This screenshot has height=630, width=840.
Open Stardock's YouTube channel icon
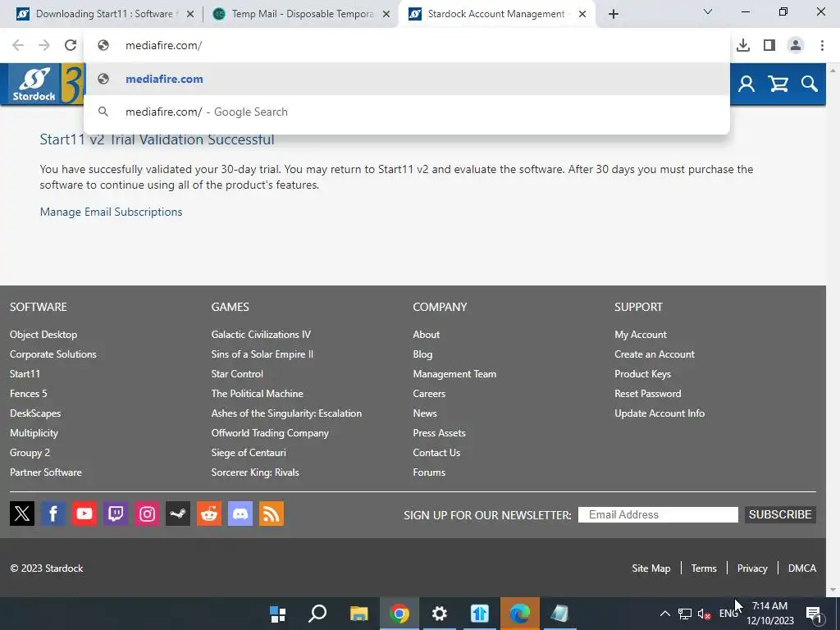pyautogui.click(x=84, y=514)
